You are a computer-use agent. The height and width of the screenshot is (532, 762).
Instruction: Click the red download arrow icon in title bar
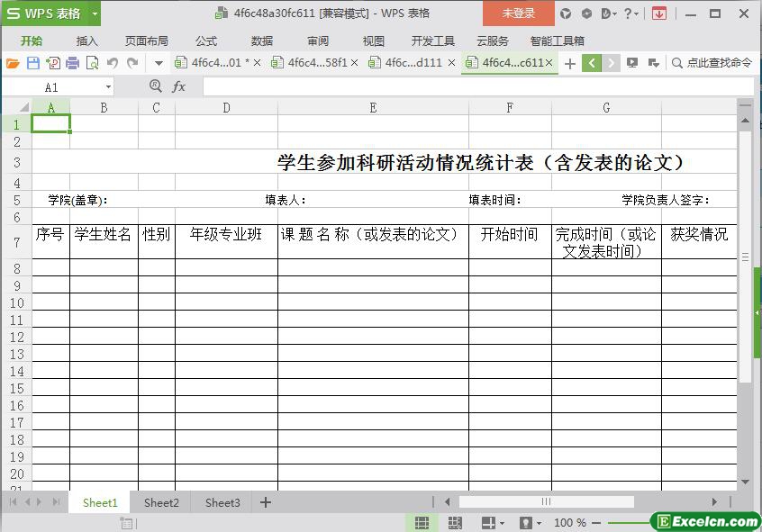(x=659, y=14)
